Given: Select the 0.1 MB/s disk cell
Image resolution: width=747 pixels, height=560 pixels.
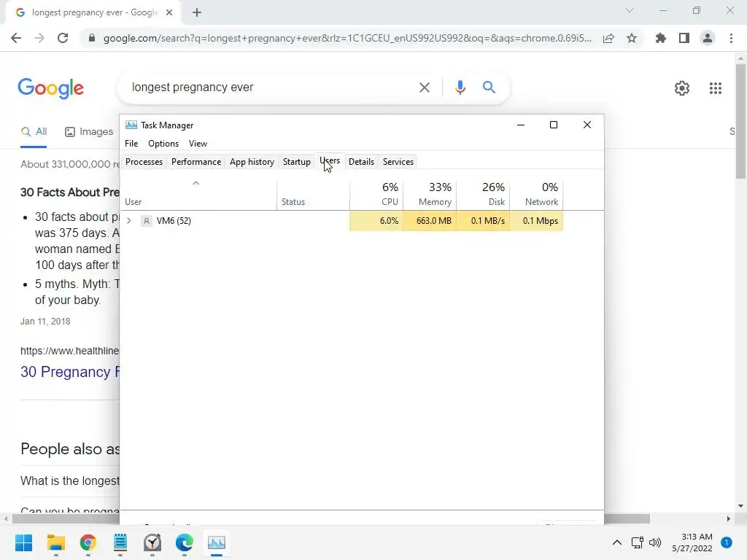Looking at the screenshot, I should tap(483, 221).
